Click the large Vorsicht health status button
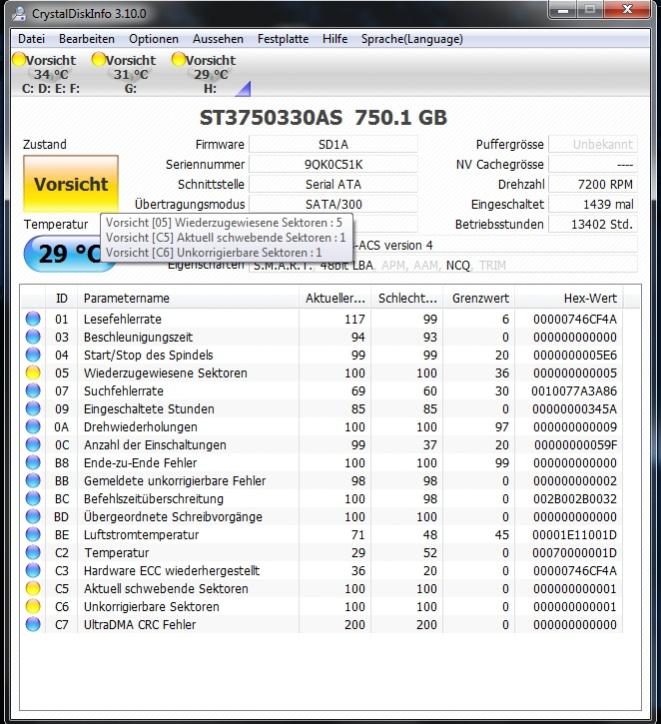 pos(71,184)
